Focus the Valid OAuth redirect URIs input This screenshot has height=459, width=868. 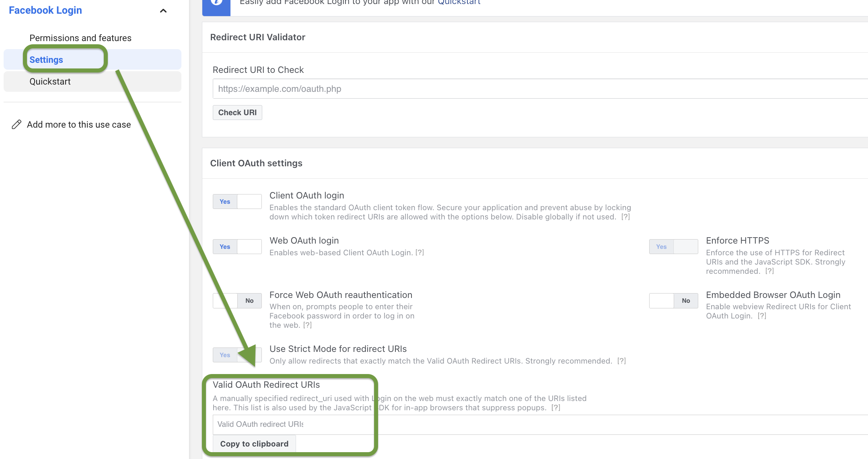pyautogui.click(x=540, y=424)
